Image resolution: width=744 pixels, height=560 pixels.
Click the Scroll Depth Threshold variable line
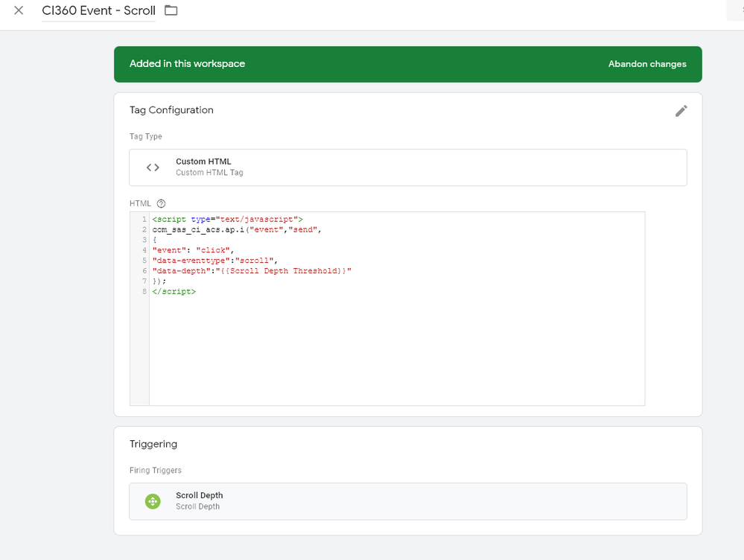pyautogui.click(x=251, y=271)
